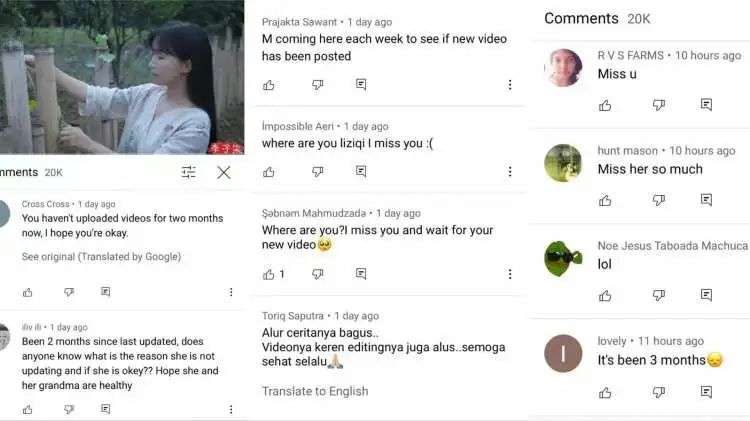Dislike Cross Cross's comment

pos(69,292)
